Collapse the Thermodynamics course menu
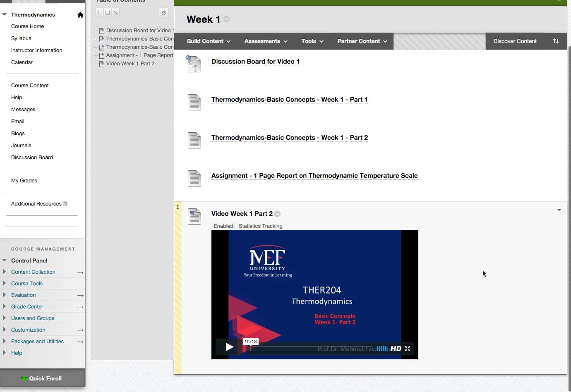 pos(5,14)
